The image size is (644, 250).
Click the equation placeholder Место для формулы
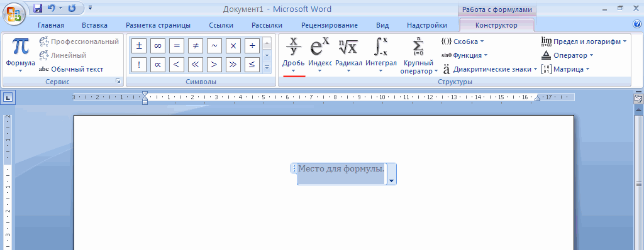[x=341, y=169]
